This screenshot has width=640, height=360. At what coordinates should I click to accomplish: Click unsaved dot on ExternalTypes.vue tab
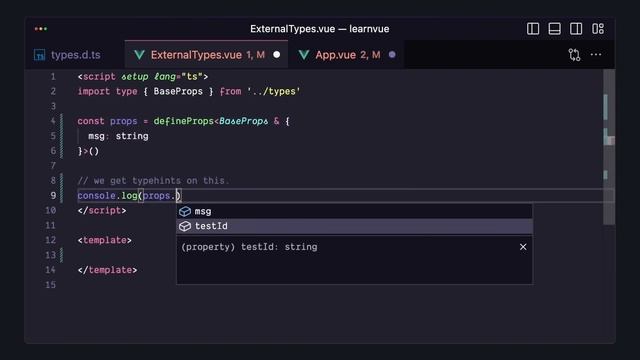[x=276, y=55]
